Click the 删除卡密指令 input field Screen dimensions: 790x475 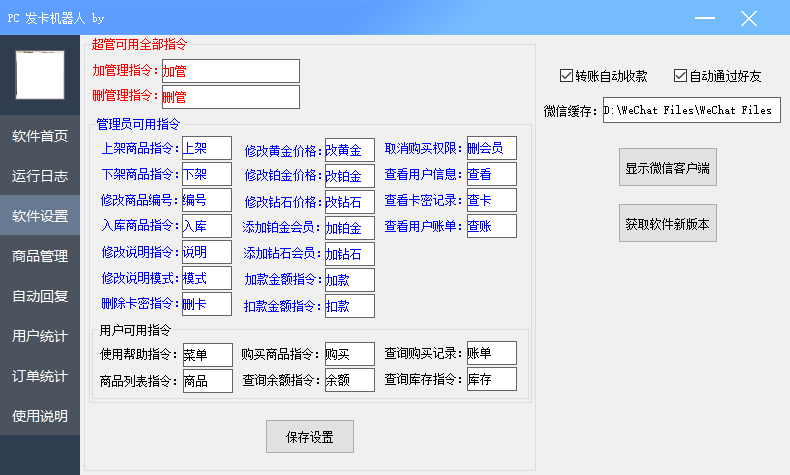(x=207, y=304)
